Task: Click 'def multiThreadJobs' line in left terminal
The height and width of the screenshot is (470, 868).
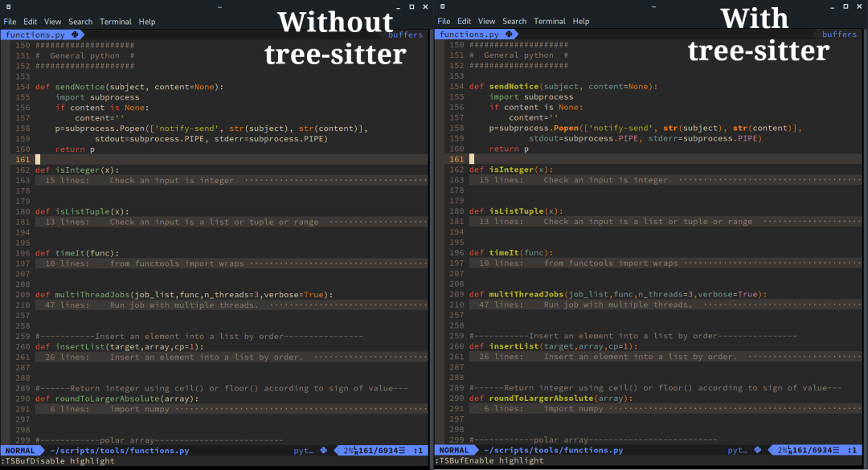Action: (184, 295)
